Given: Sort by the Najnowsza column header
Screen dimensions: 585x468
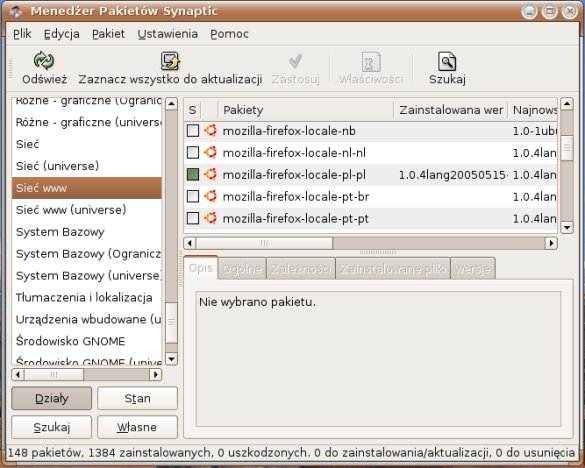Looking at the screenshot, I should click(533, 110).
